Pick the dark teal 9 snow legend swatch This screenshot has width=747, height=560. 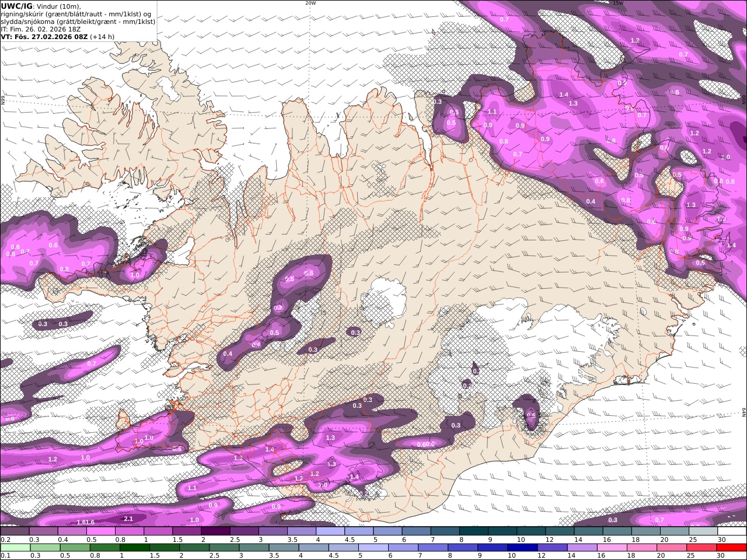[x=502, y=531]
